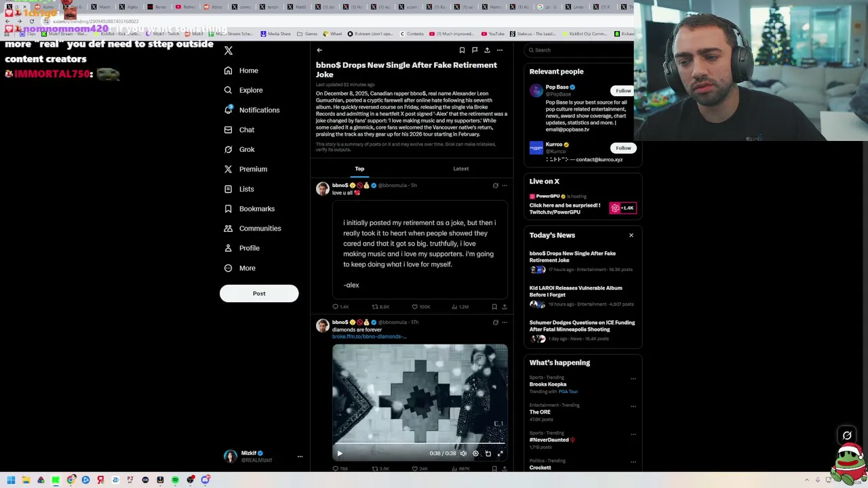Open Mizkif account switcher menu

point(263,457)
